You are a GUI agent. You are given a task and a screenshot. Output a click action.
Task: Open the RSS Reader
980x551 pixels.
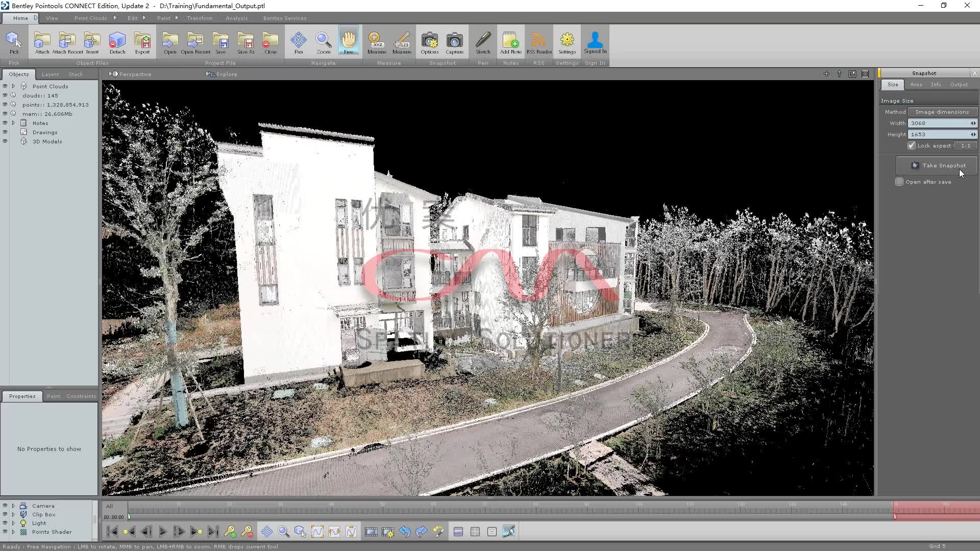point(538,43)
